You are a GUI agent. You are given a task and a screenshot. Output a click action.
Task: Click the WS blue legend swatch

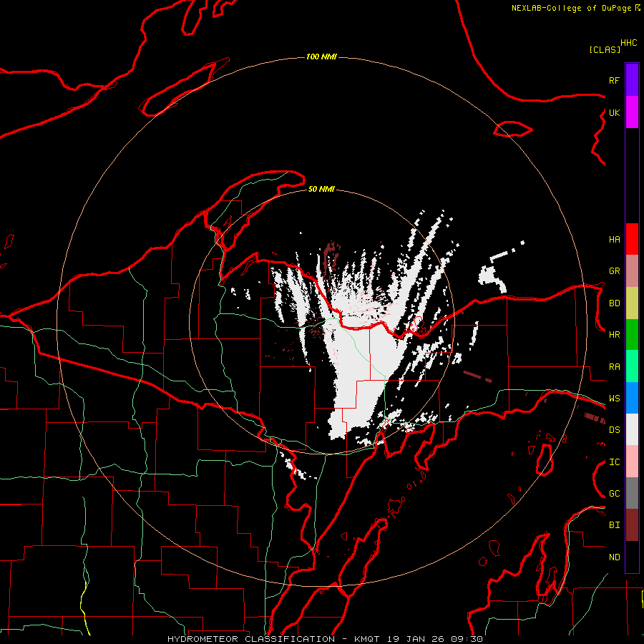(632, 398)
